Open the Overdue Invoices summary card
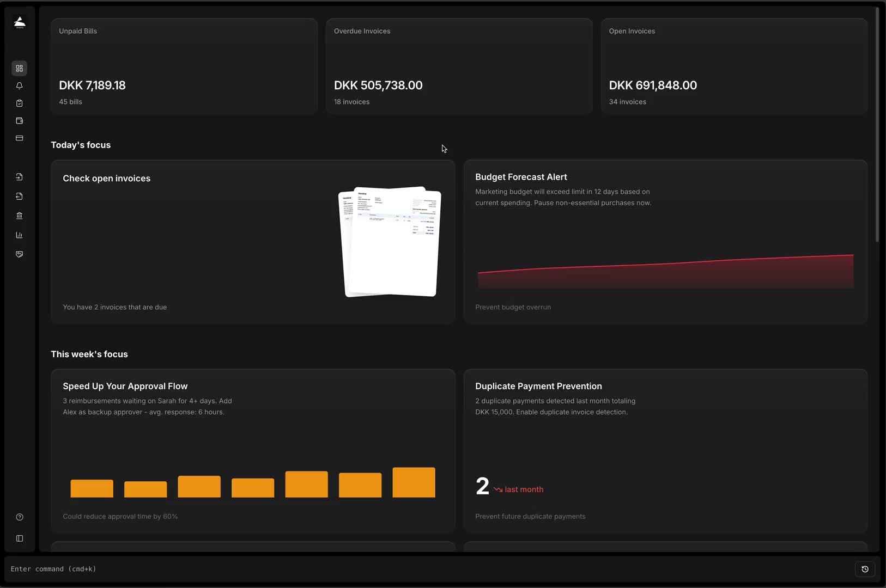This screenshot has height=588, width=886. [459, 66]
